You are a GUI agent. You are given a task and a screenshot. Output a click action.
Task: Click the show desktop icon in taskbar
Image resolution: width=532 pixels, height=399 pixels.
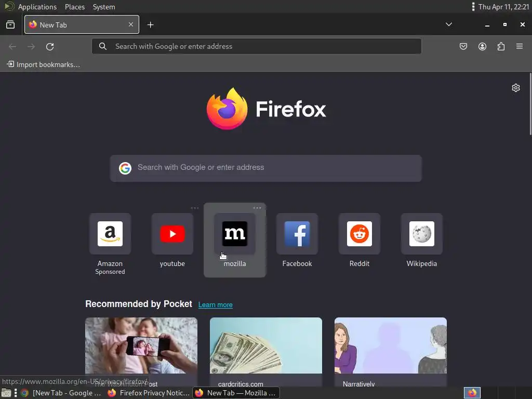point(6,393)
